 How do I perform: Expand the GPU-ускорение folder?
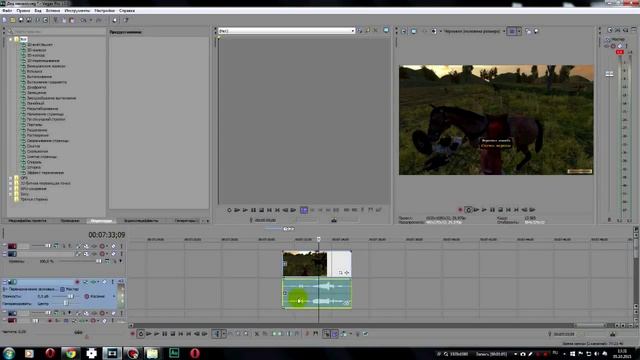[11, 189]
